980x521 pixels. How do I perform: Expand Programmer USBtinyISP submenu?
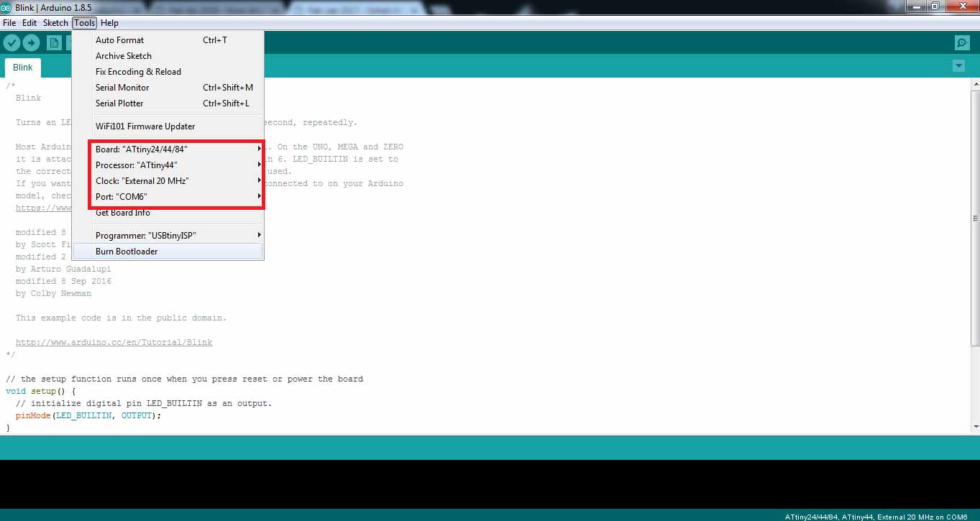click(x=168, y=236)
